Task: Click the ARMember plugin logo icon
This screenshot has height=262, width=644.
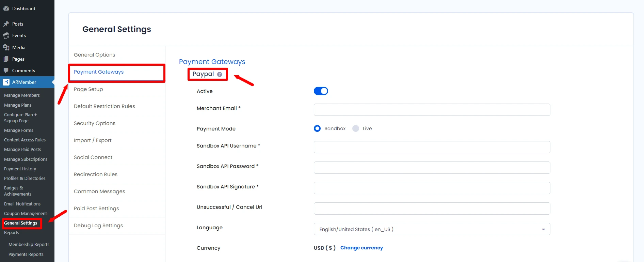Action: coord(6,82)
